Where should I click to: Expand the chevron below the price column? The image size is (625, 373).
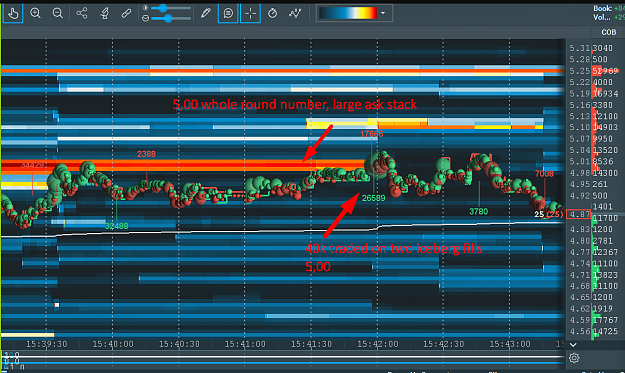[573, 345]
